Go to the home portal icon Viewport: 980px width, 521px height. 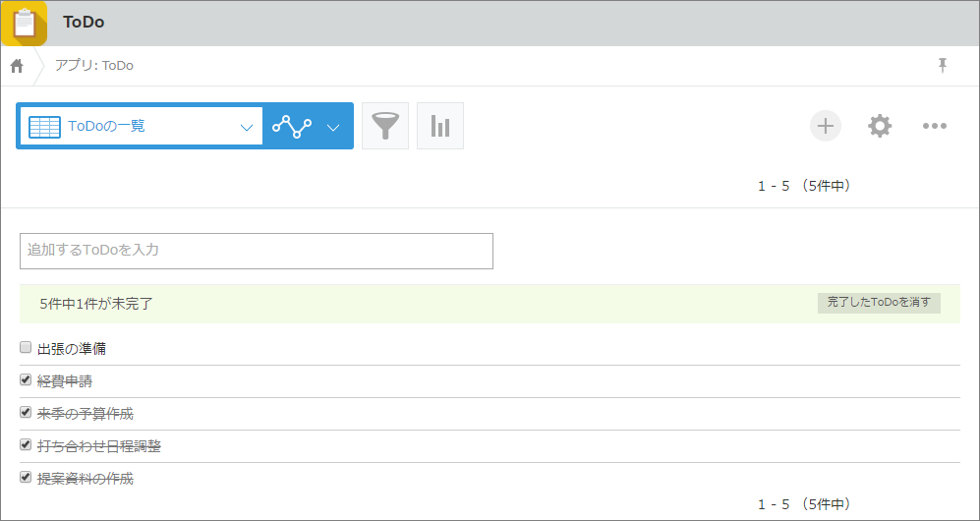click(x=17, y=66)
